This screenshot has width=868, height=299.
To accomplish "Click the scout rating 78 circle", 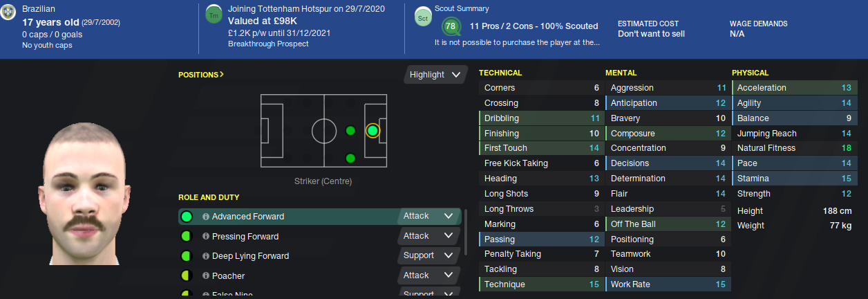I will pos(451,27).
